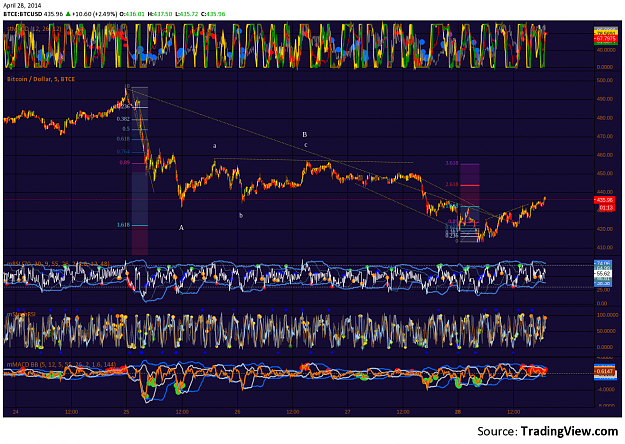Click the 2.618 Fibonacci extension label

click(452, 184)
